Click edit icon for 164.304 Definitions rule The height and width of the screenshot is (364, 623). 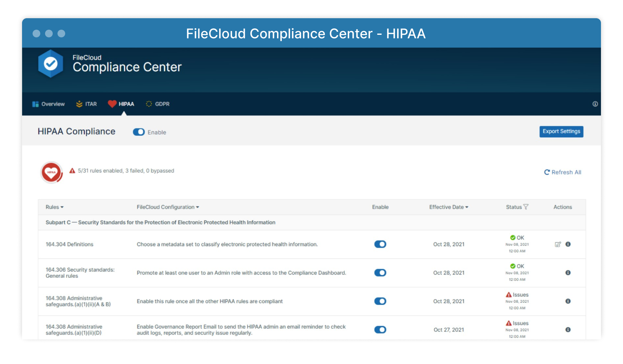[x=558, y=245]
